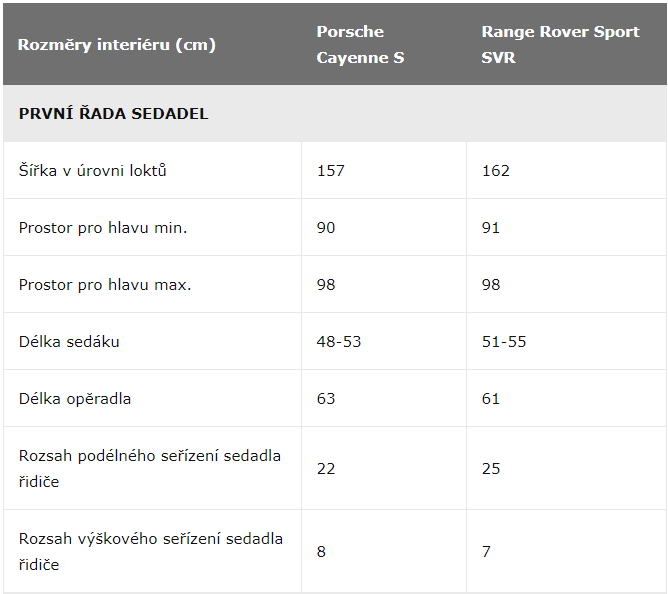
Task: Click the 'Prostor pro hlavu max.' label
Action: point(105,284)
